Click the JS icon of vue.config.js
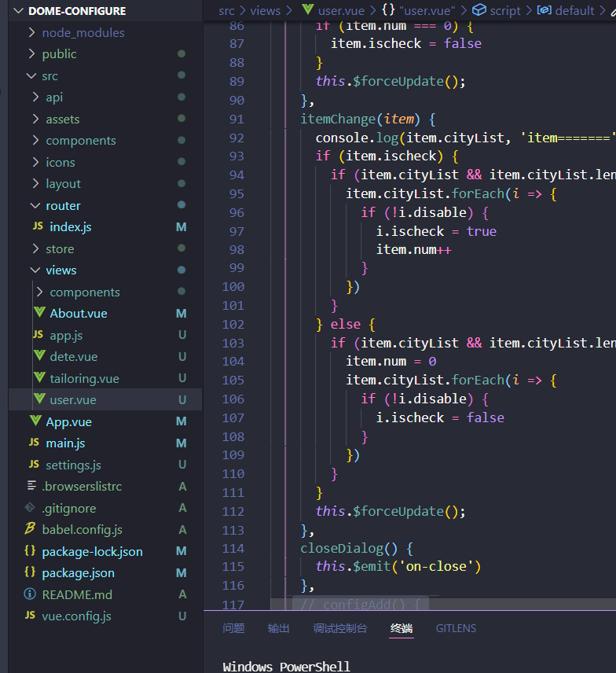 coord(30,616)
